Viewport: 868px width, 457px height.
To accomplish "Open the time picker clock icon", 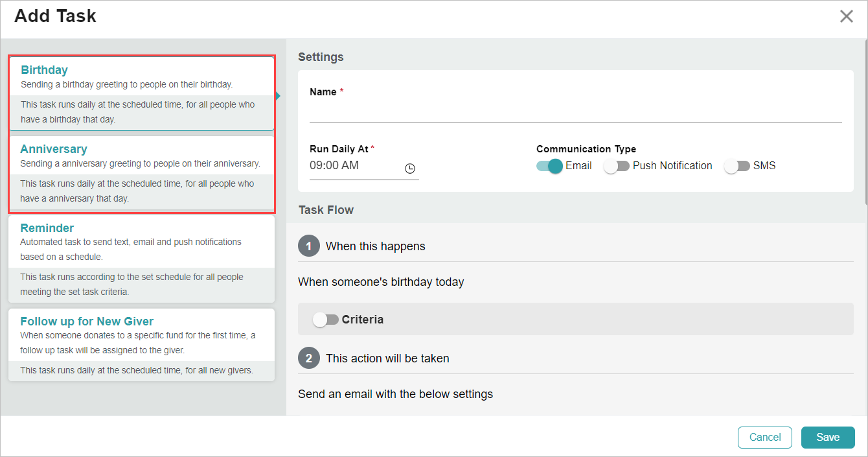I will (x=410, y=169).
